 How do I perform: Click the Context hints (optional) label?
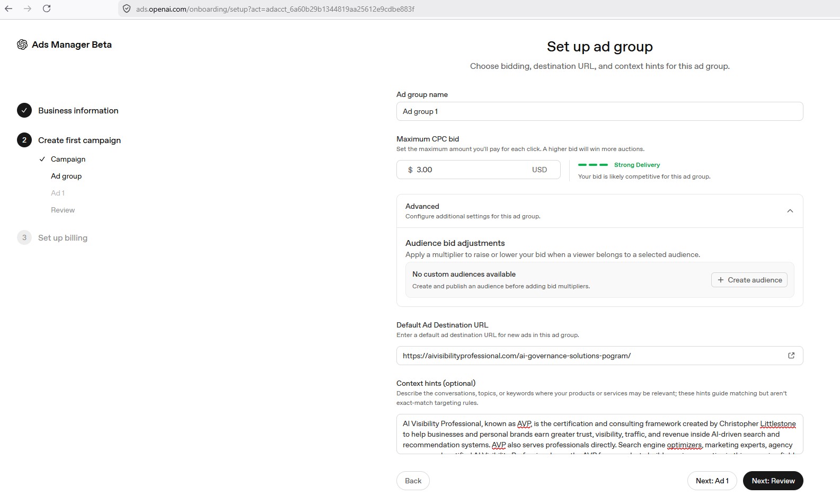coord(436,383)
